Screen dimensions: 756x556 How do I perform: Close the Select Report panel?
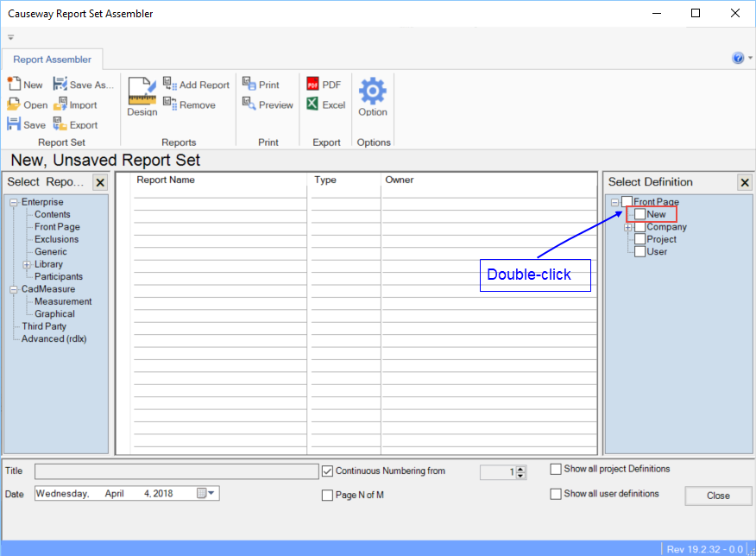(x=100, y=183)
